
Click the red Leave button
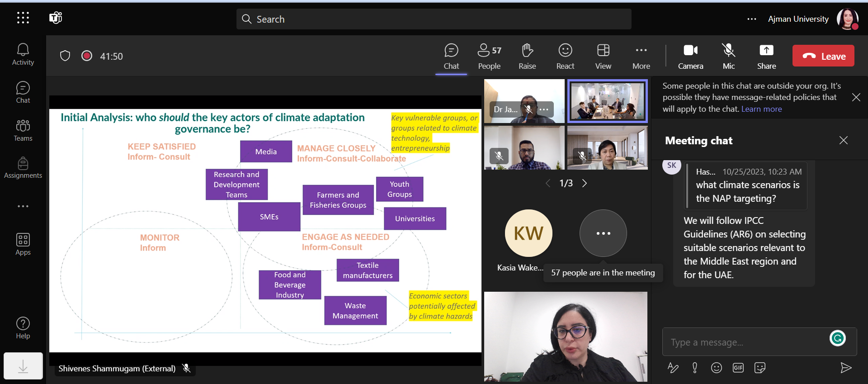(x=823, y=56)
